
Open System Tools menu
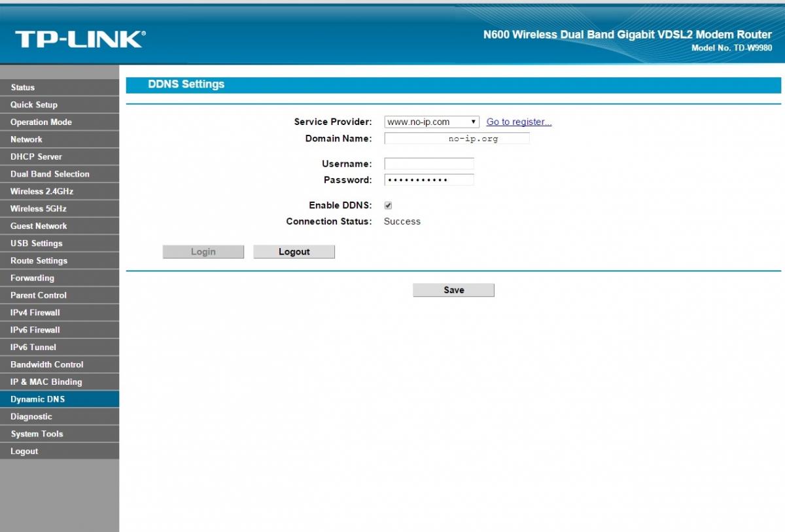click(x=60, y=434)
